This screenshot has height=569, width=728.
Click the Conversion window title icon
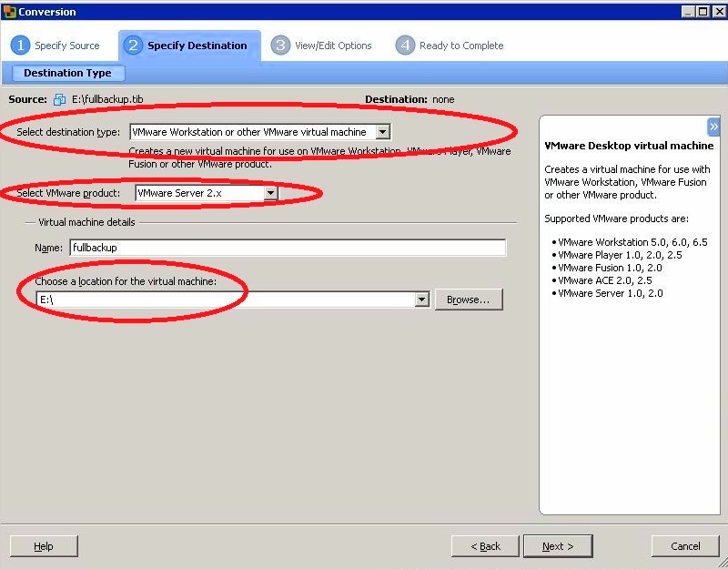tap(9, 11)
